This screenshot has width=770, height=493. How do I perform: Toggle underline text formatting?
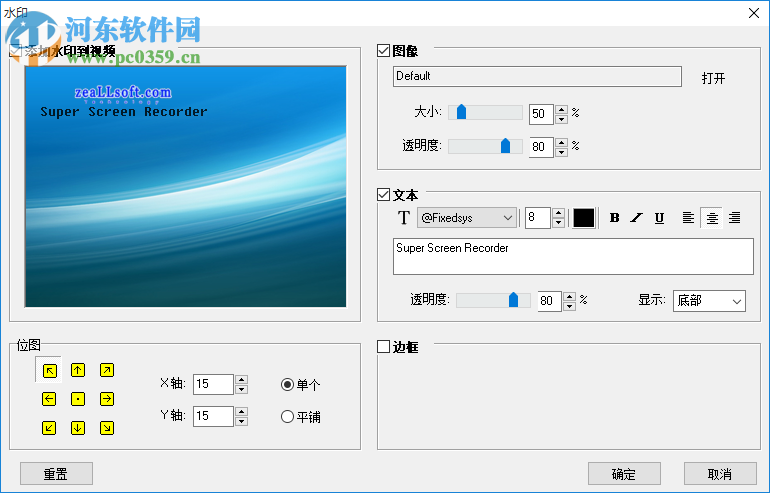660,218
